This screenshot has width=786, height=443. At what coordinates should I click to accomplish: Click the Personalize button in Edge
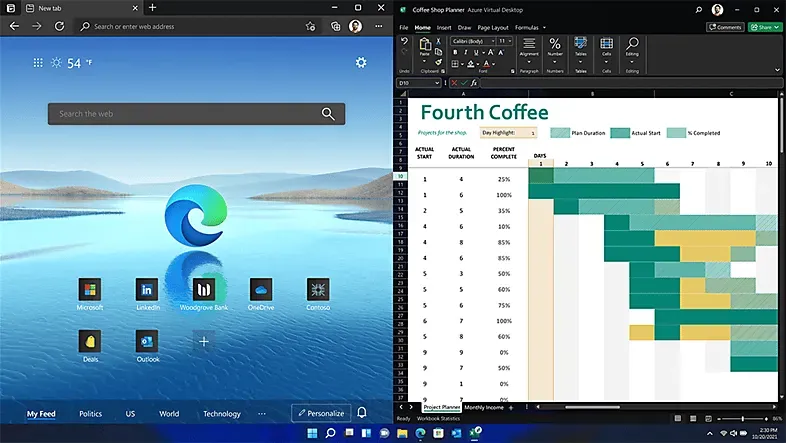(321, 413)
